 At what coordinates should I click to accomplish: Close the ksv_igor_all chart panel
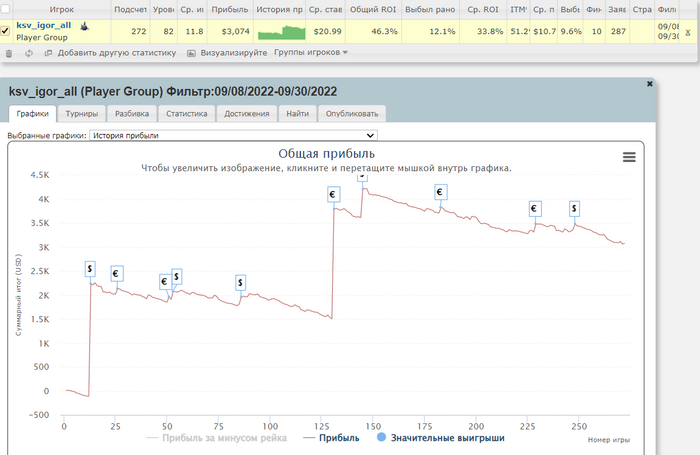[x=650, y=83]
